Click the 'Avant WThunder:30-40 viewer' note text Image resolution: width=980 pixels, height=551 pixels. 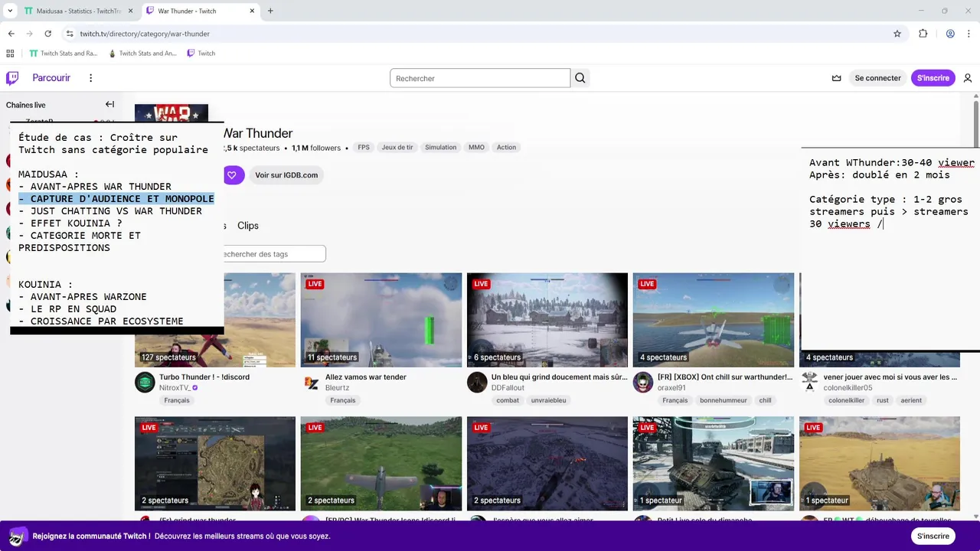(892, 162)
